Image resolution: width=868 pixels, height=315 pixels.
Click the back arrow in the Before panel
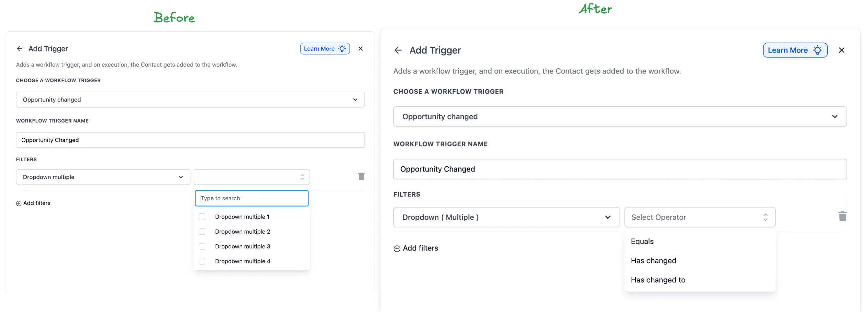tap(20, 48)
